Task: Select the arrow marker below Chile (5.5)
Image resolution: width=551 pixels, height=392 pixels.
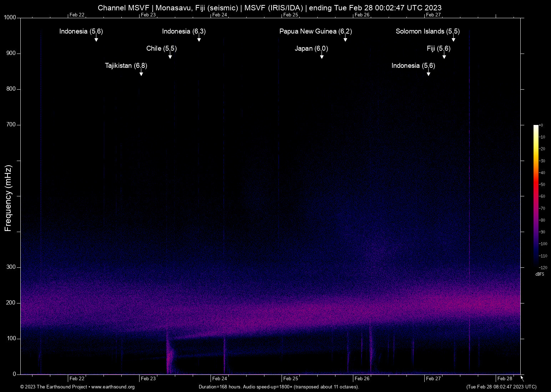Action: tap(170, 56)
